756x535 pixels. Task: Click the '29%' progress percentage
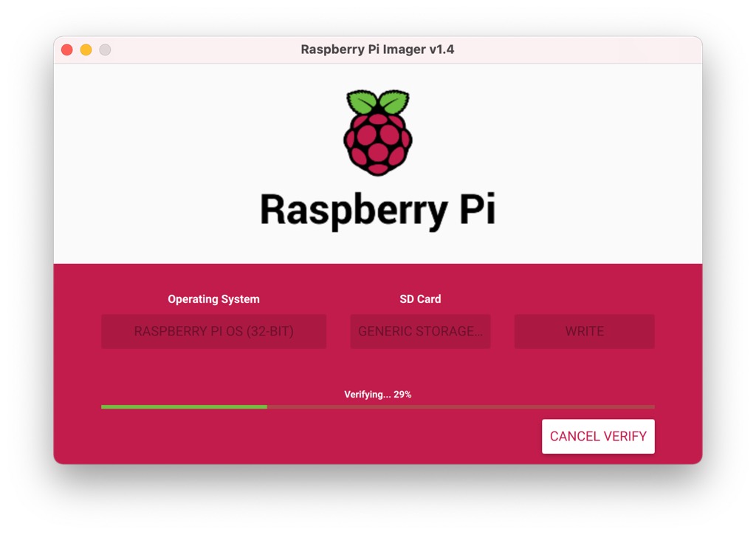point(402,395)
